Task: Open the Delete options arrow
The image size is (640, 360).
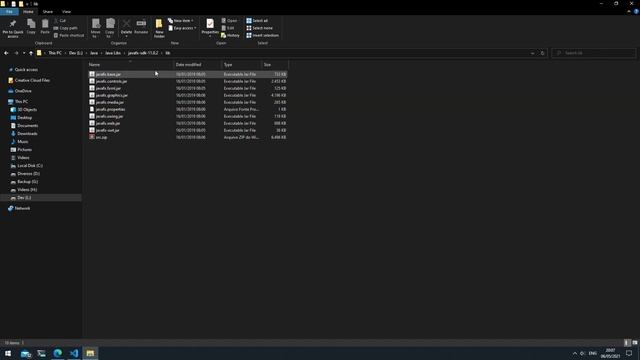Action: (126, 37)
